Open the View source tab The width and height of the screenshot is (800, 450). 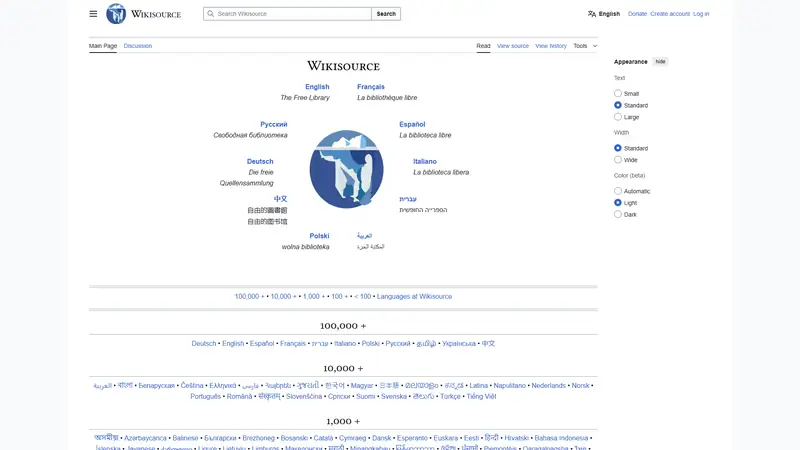click(x=513, y=46)
